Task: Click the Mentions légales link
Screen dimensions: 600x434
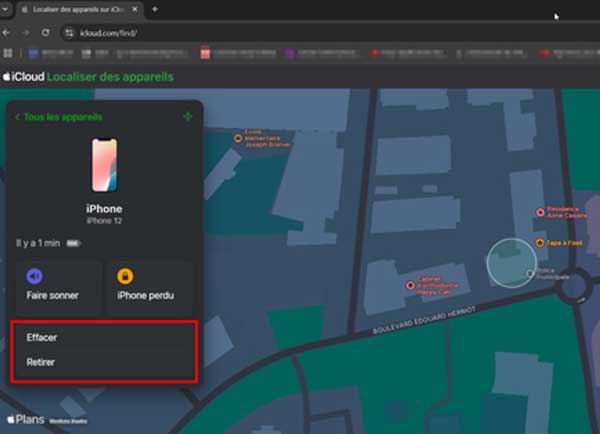Action: click(x=67, y=421)
